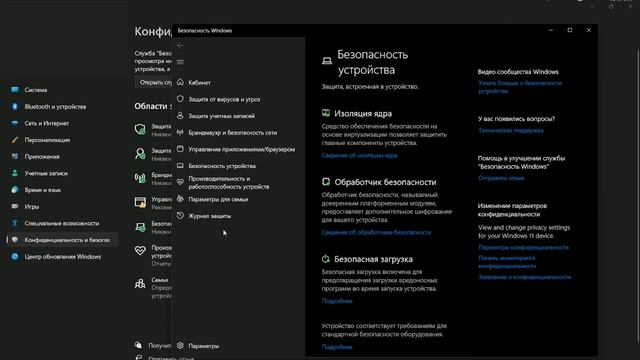Select Центр обновления Windows in Settings
The height and width of the screenshot is (360, 640).
click(62, 257)
